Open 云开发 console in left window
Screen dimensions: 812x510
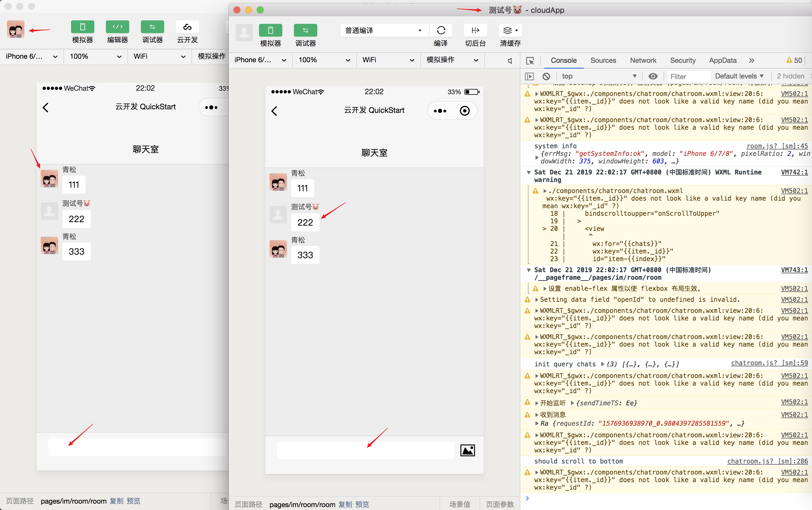[187, 27]
